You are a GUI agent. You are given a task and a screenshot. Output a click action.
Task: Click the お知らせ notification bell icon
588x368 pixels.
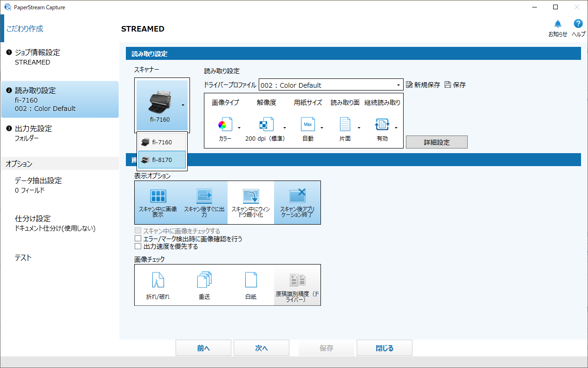tap(558, 24)
